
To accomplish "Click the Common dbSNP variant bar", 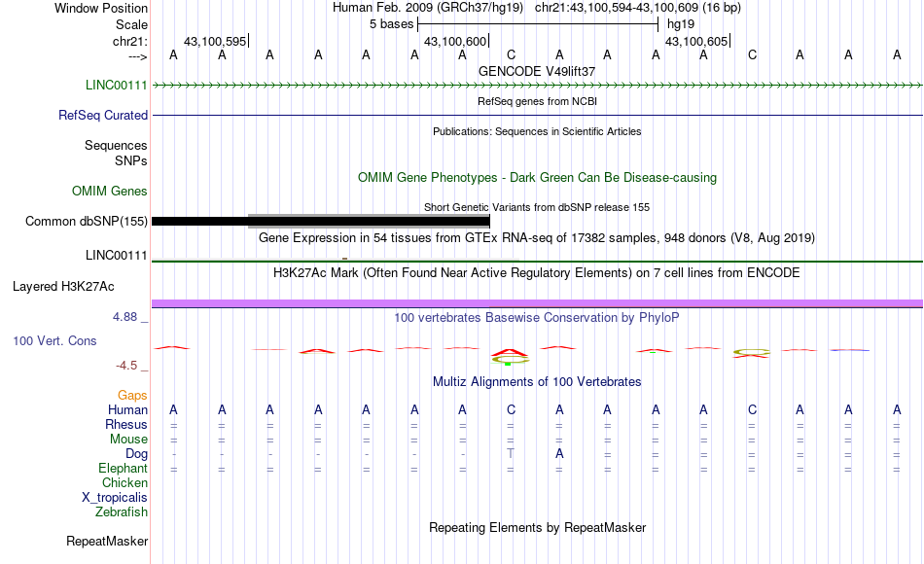I will point(321,221).
